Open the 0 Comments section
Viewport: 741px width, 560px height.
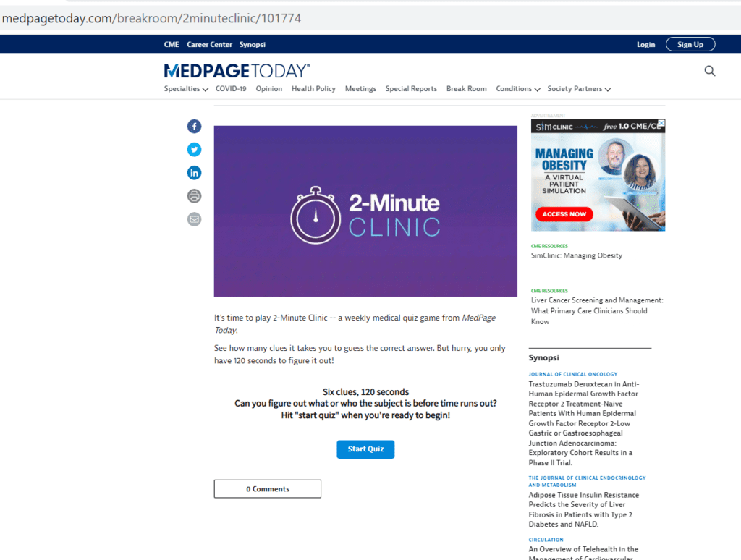tap(268, 488)
